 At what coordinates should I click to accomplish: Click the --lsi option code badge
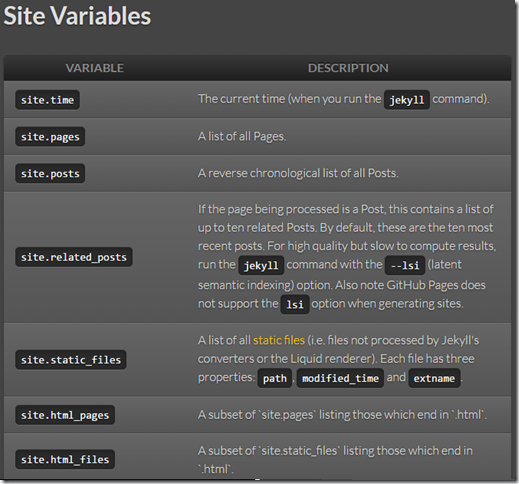pos(405,265)
